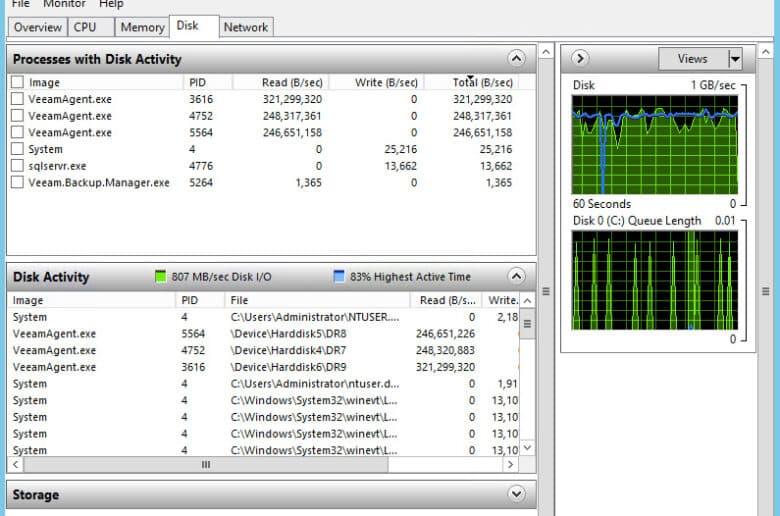Sort Disk Activity by File column
This screenshot has height=516, width=780.
point(317,300)
